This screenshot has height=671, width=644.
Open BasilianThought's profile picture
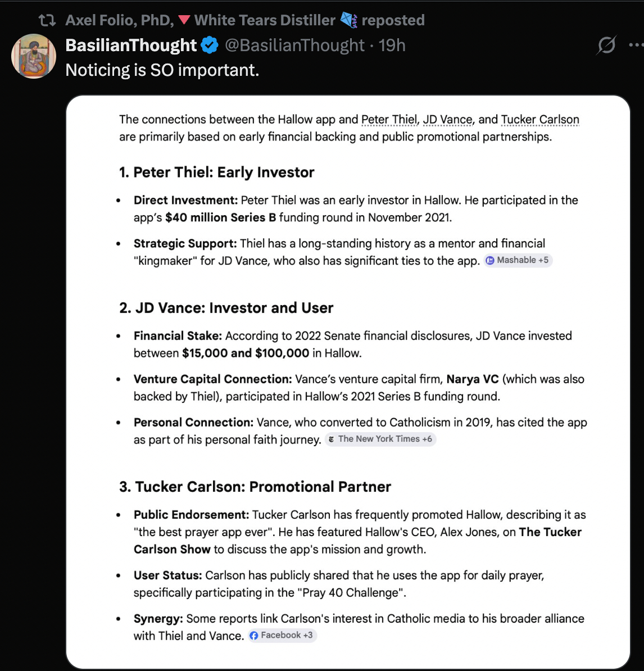pyautogui.click(x=34, y=56)
